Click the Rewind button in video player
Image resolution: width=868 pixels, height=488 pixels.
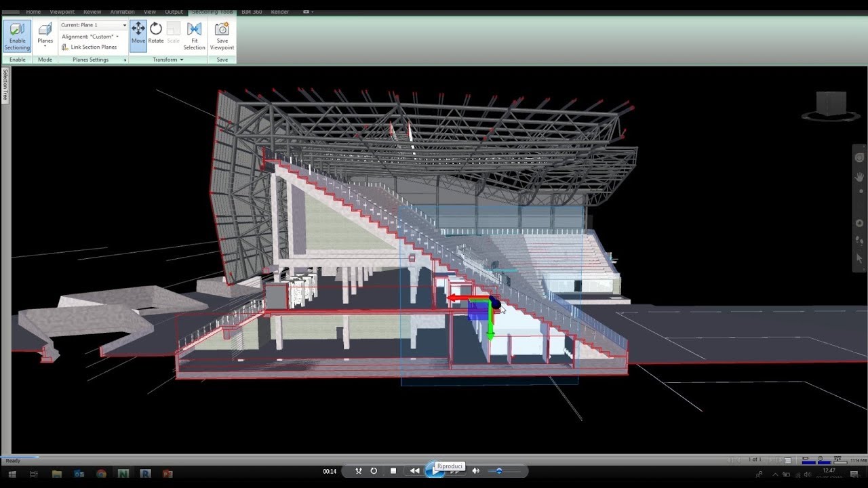click(414, 471)
